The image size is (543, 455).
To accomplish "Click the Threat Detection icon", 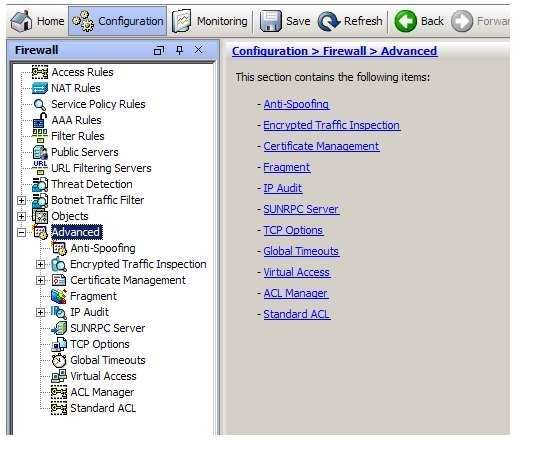I will [40, 184].
